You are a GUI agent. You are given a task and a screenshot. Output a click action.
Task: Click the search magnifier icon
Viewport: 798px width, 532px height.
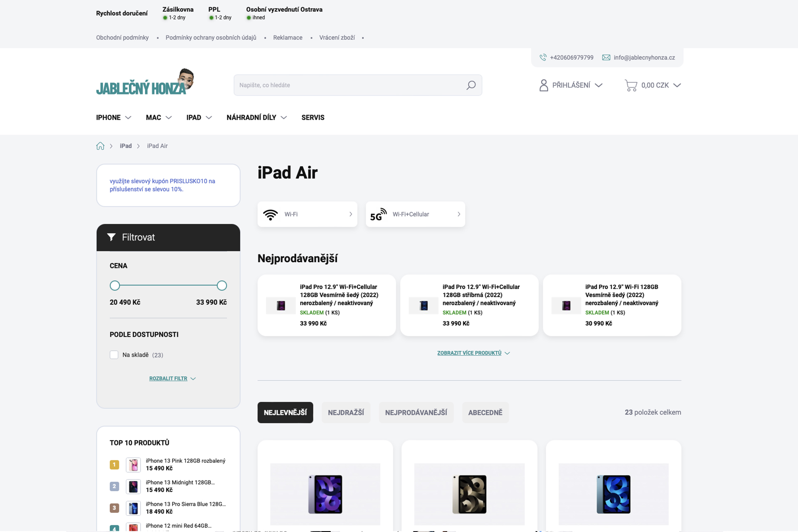tap(471, 85)
